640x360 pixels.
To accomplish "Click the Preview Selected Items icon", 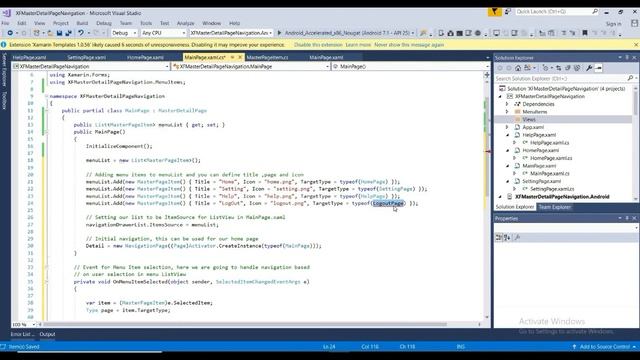I will pyautogui.click(x=598, y=68).
